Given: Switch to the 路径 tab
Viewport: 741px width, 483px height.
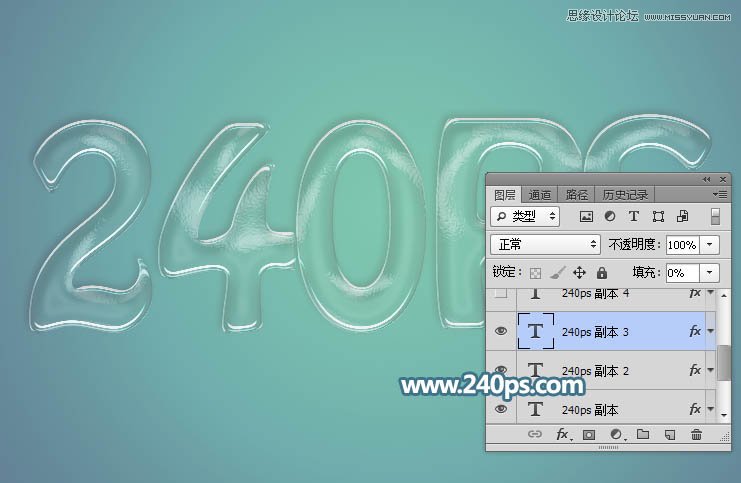Looking at the screenshot, I should [577, 195].
